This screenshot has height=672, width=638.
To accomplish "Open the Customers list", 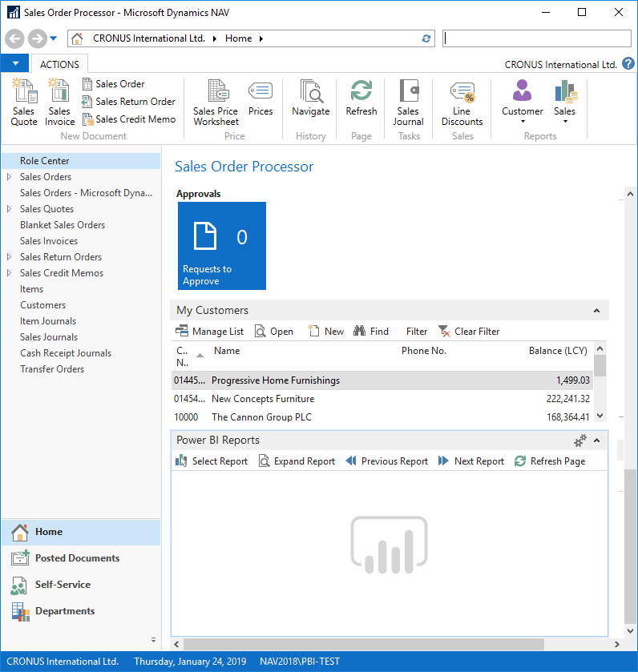I will click(42, 304).
